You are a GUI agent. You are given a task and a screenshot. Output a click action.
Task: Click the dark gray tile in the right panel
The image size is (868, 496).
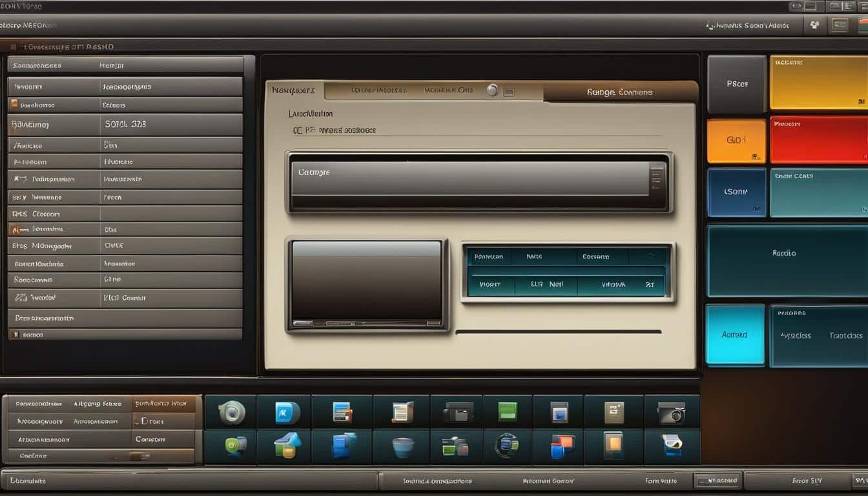[x=736, y=84]
